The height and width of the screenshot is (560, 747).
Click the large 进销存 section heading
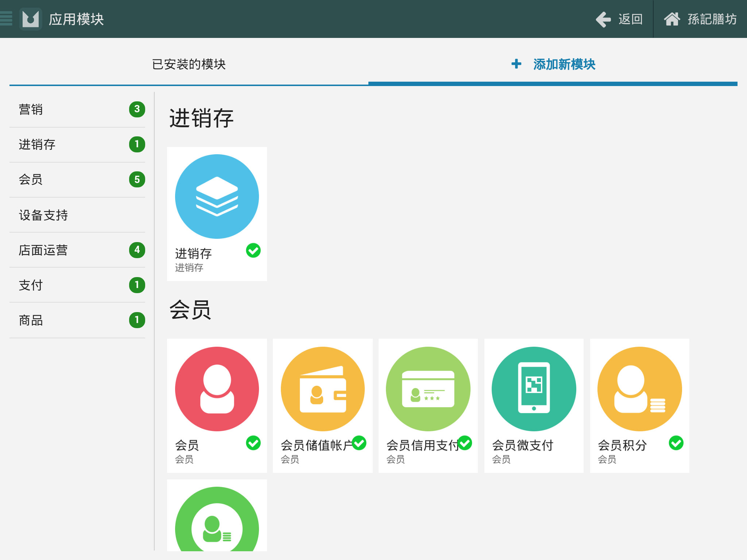point(201,118)
